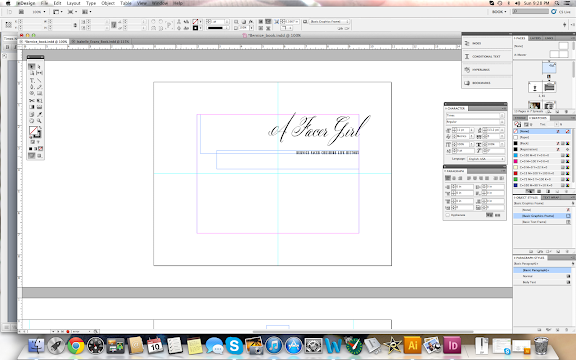
Task: Click the Normal view mode button in toolbox
Action: pyautogui.click(x=32, y=156)
